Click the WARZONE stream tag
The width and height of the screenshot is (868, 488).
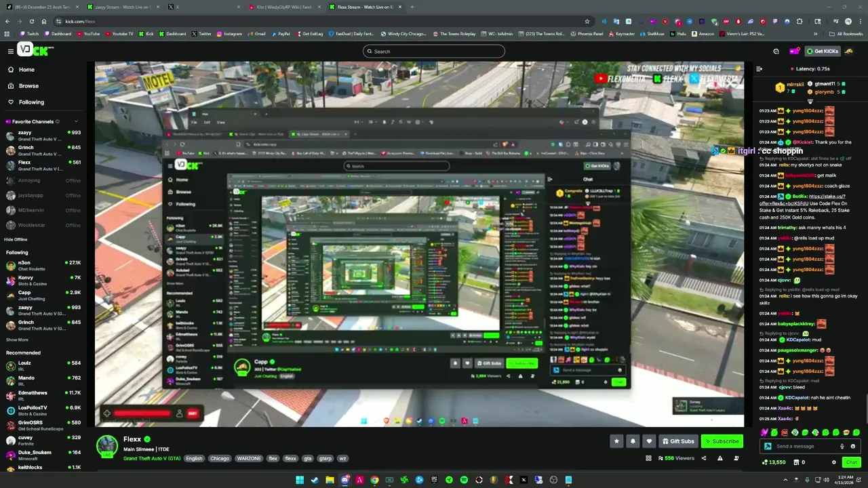[248, 458]
